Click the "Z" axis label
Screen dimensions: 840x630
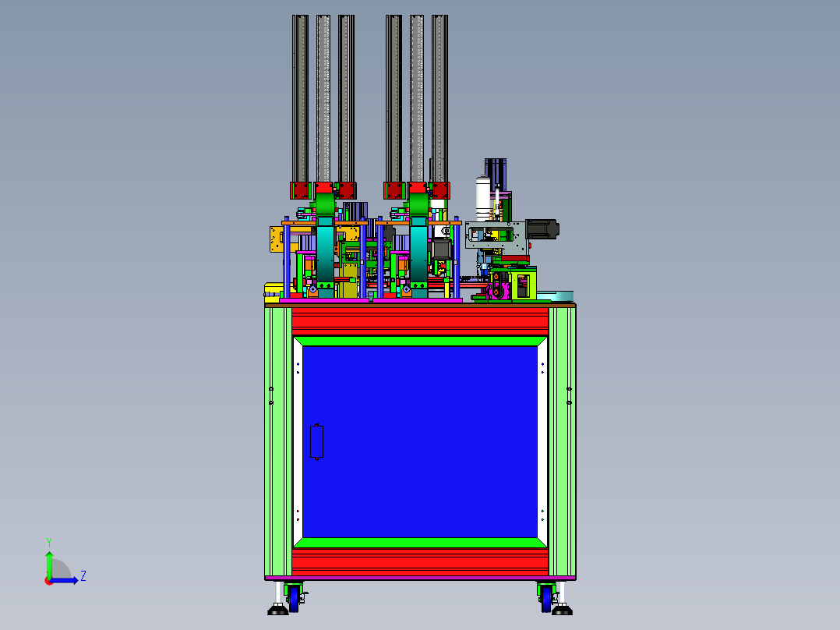pyautogui.click(x=83, y=576)
